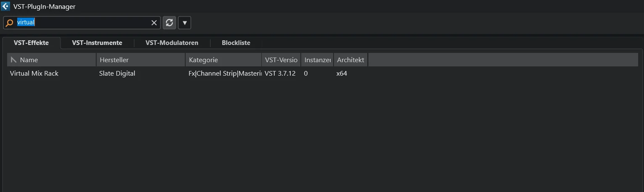
Task: Click the Slate Digital manufacturer cell
Action: [117, 74]
